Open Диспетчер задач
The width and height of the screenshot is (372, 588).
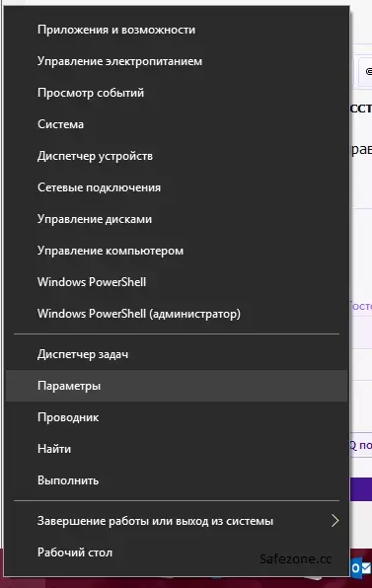pos(177,354)
